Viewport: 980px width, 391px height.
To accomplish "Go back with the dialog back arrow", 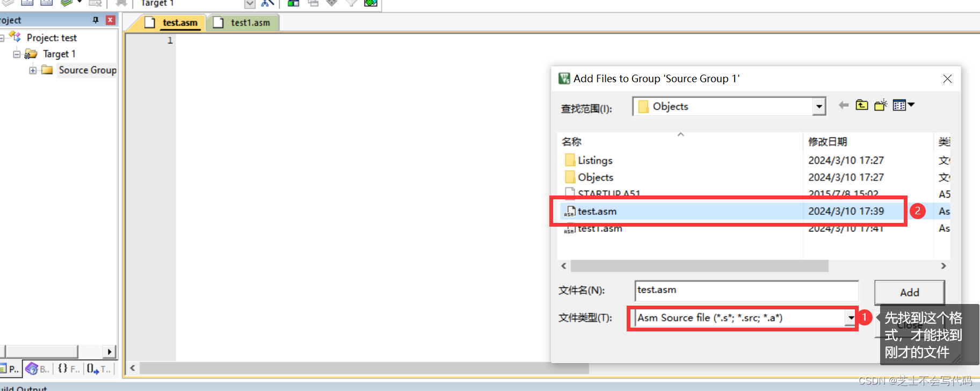I will tap(844, 105).
